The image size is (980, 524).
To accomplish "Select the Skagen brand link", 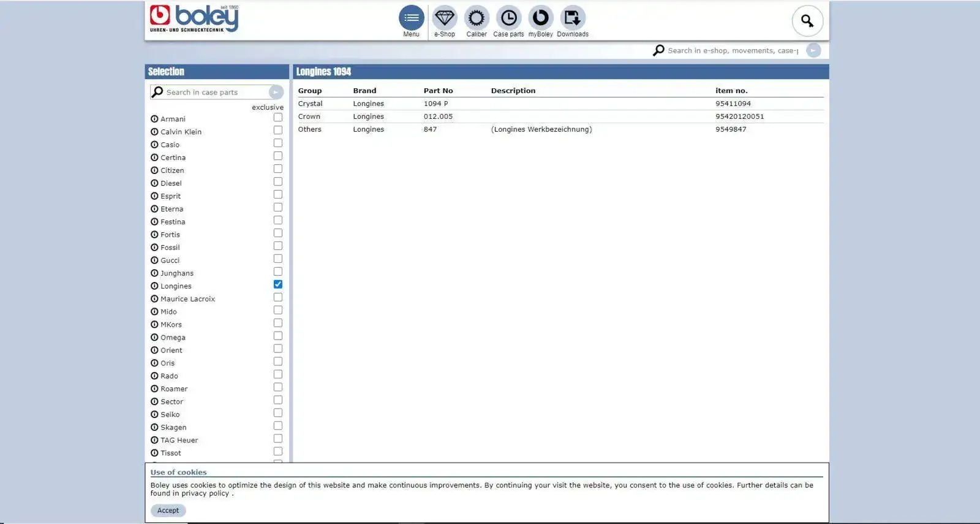I will click(173, 428).
